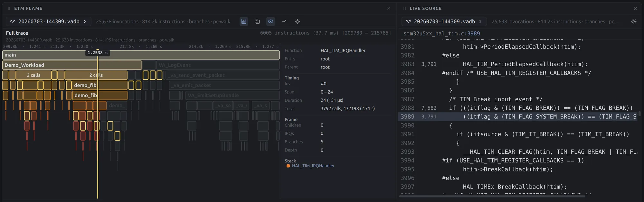Image resolution: width=644 pixels, height=202 pixels.
Task: Click the Stack section heading
Action: pyautogui.click(x=290, y=161)
